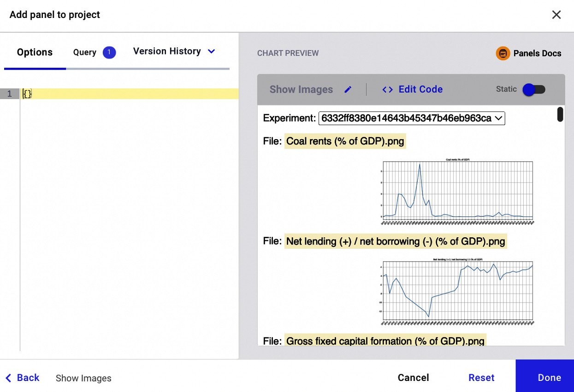Click the Show Images footer label

coord(83,378)
